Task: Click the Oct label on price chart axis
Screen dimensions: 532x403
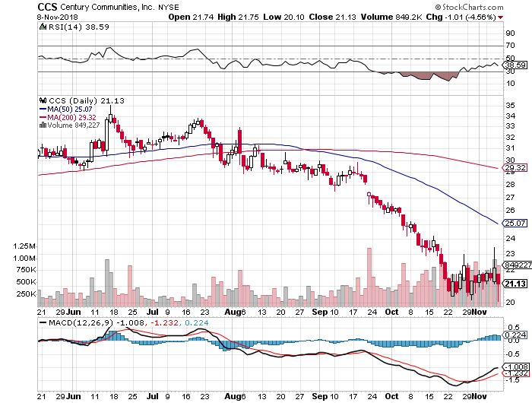Action: pyautogui.click(x=391, y=312)
